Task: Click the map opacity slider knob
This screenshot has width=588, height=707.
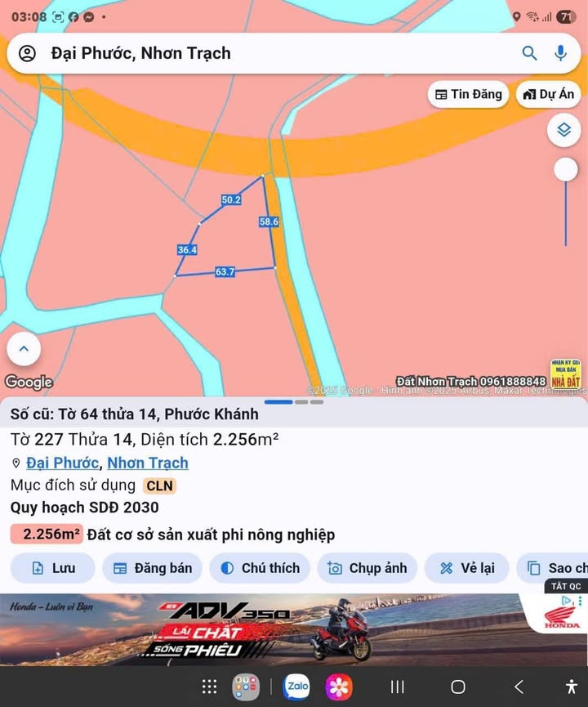Action: click(x=566, y=169)
